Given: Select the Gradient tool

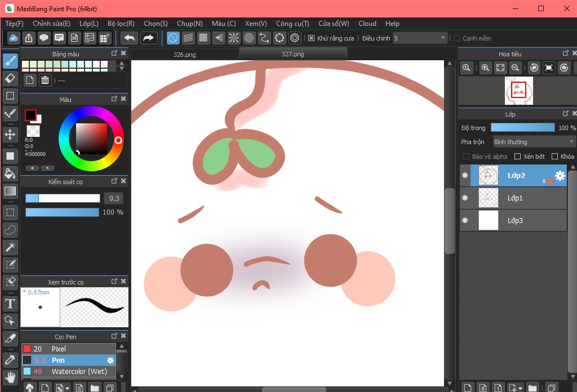Looking at the screenshot, I should point(10,191).
